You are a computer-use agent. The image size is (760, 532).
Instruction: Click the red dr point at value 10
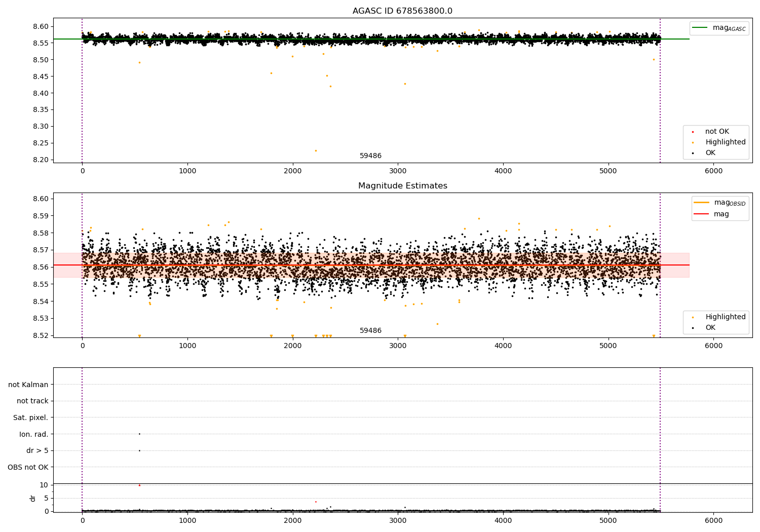point(139,485)
